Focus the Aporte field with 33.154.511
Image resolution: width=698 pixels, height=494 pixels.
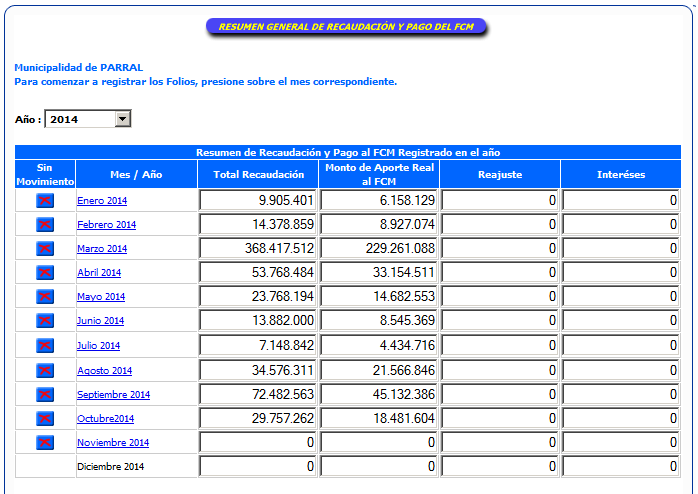click(379, 273)
